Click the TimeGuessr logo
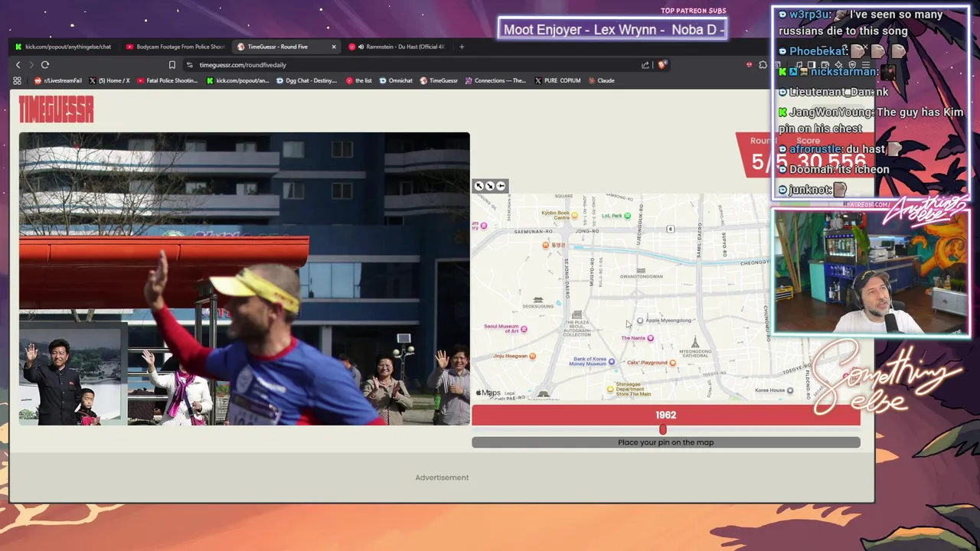The image size is (980, 551). tap(56, 109)
